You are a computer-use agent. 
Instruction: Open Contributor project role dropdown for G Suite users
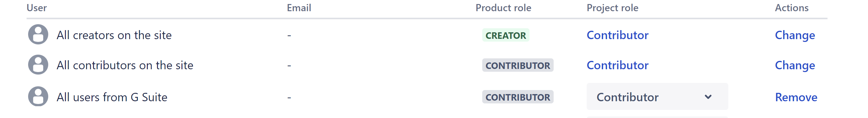pos(657,97)
